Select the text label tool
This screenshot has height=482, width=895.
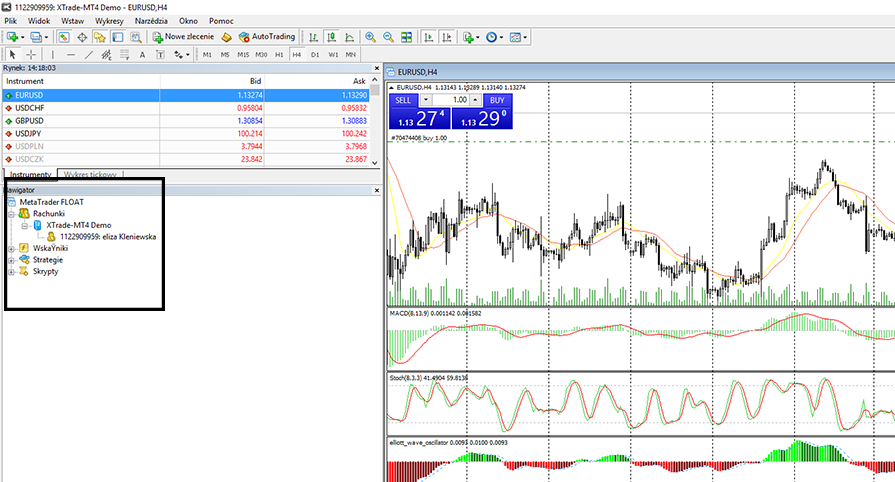(x=143, y=54)
